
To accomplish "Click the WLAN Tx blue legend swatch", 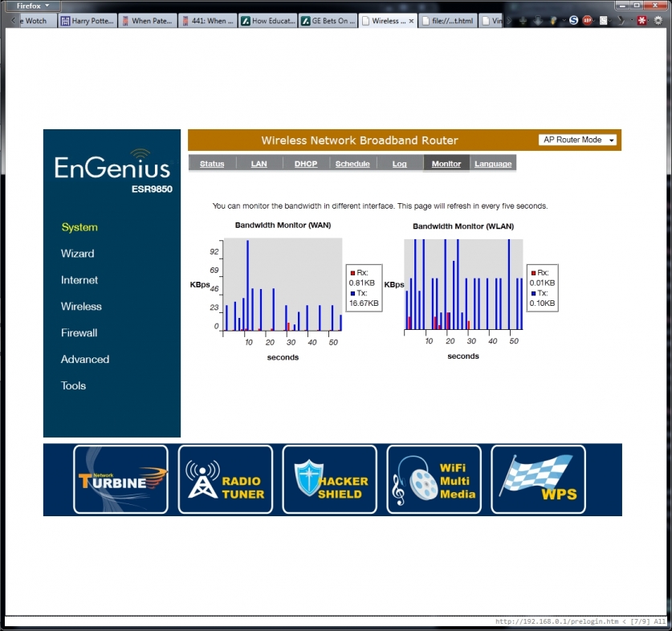I will [x=534, y=293].
